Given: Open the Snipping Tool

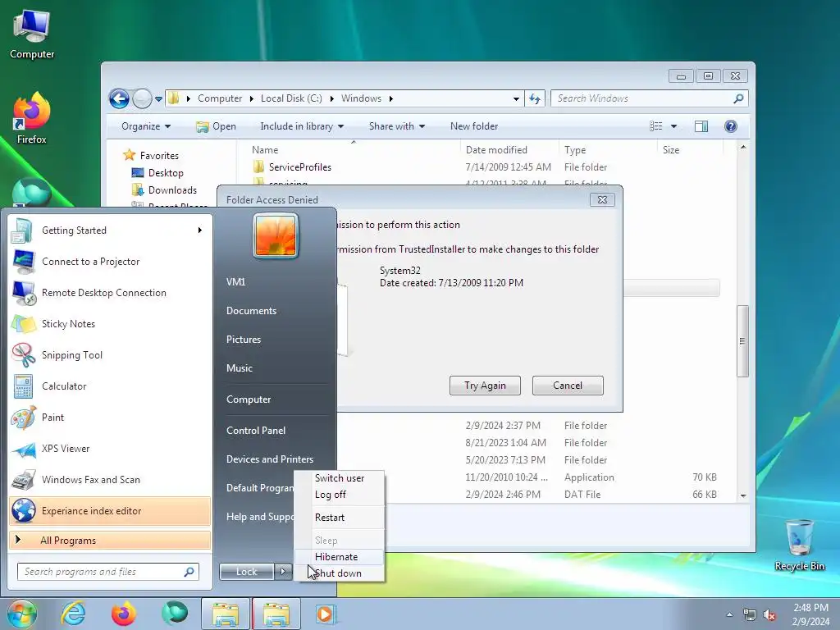Looking at the screenshot, I should [x=109, y=354].
